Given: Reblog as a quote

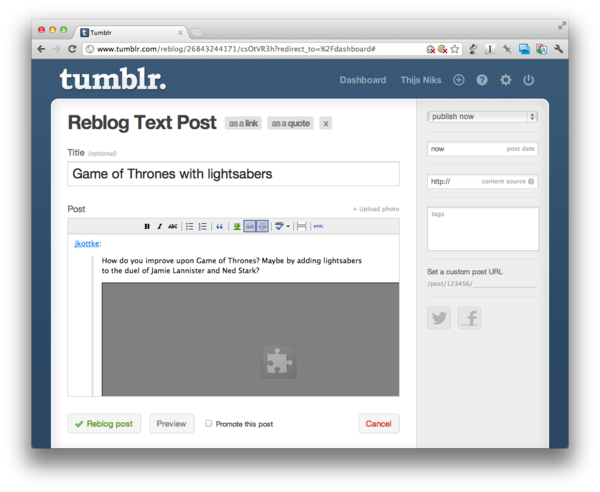Looking at the screenshot, I should (291, 123).
